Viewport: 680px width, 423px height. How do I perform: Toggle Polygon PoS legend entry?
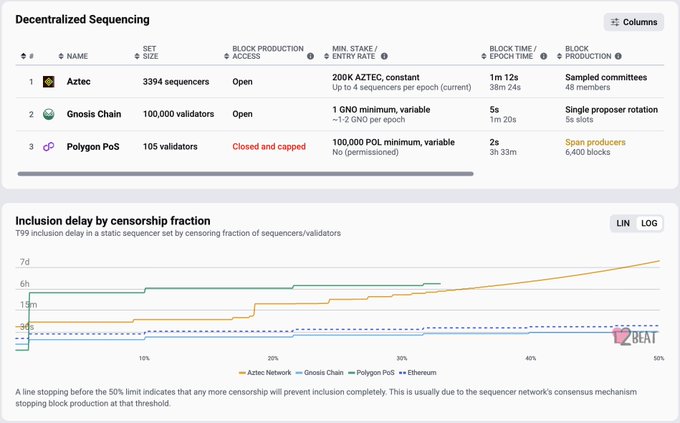coord(372,373)
